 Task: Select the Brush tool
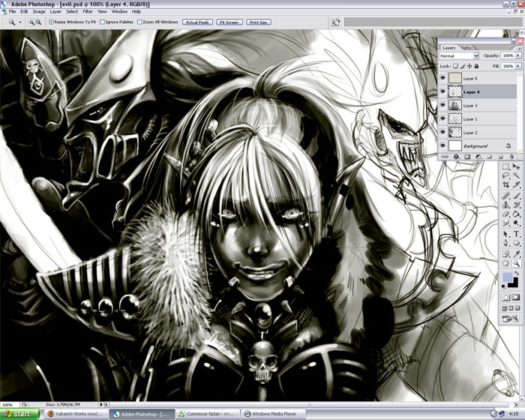pos(516,196)
